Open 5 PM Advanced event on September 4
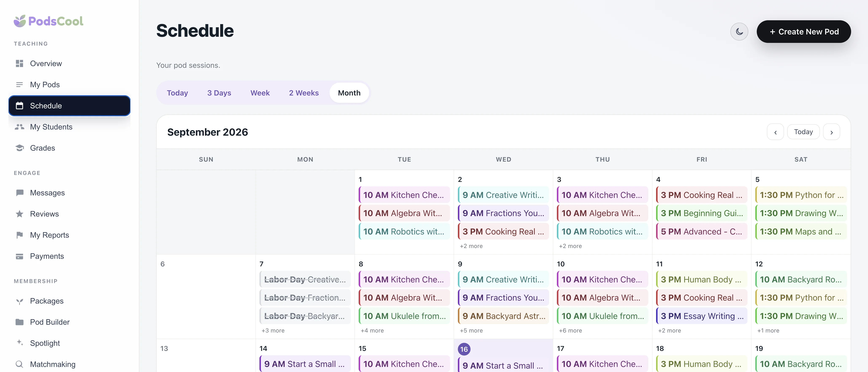This screenshot has height=372, width=868. [701, 232]
